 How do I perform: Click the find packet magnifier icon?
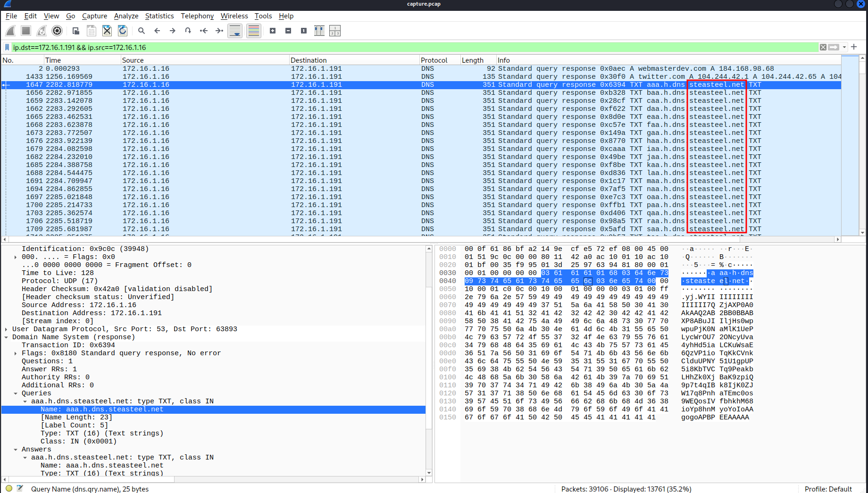tap(142, 31)
